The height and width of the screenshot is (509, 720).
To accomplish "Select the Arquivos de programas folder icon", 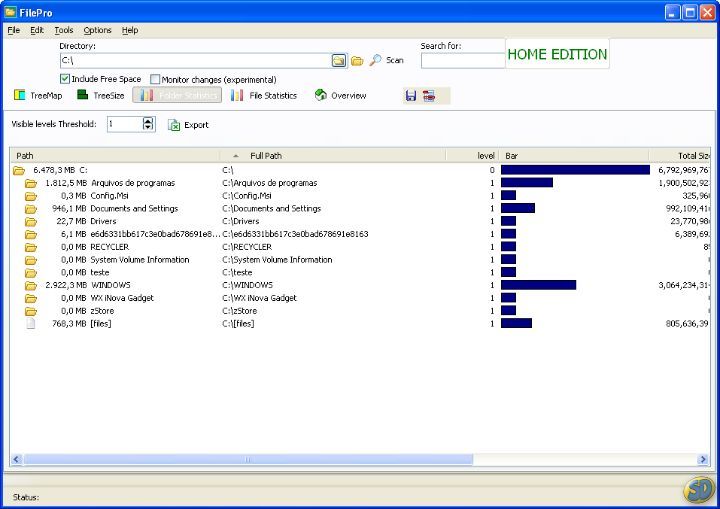I will (31, 183).
